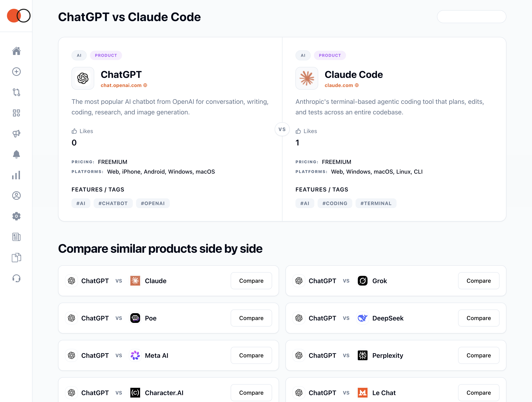Open settings gear sidebar icon

click(16, 216)
